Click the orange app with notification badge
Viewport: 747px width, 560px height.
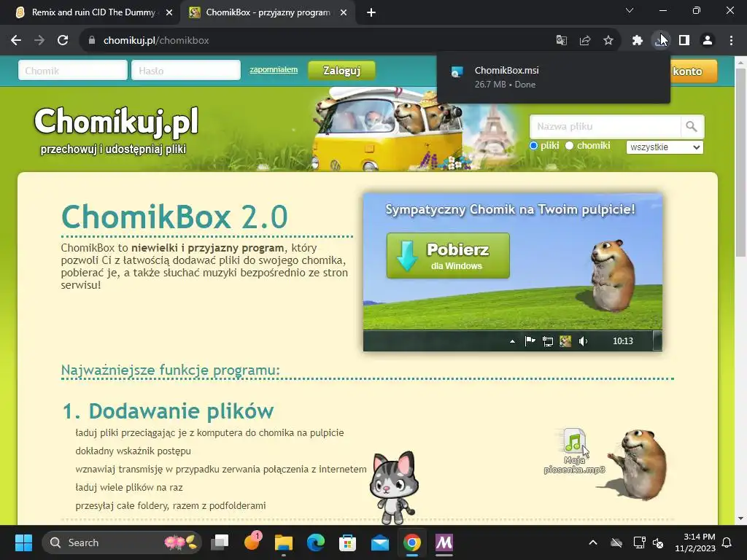point(252,542)
